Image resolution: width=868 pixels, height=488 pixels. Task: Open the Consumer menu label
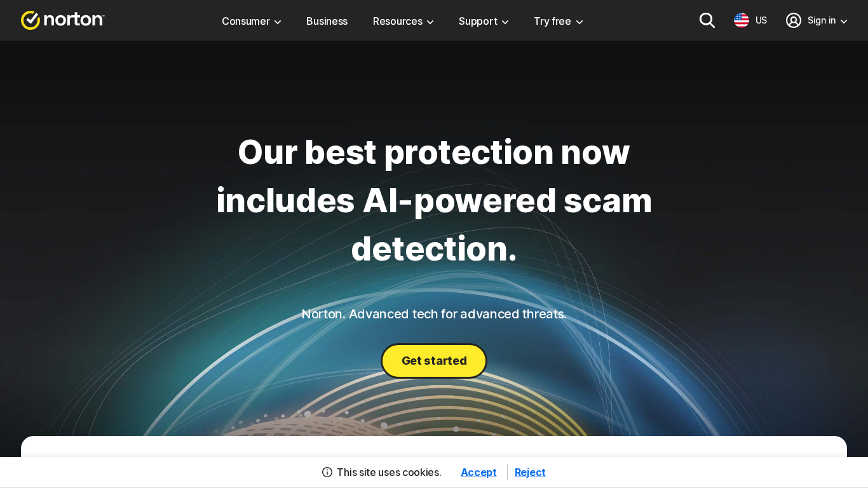click(246, 21)
